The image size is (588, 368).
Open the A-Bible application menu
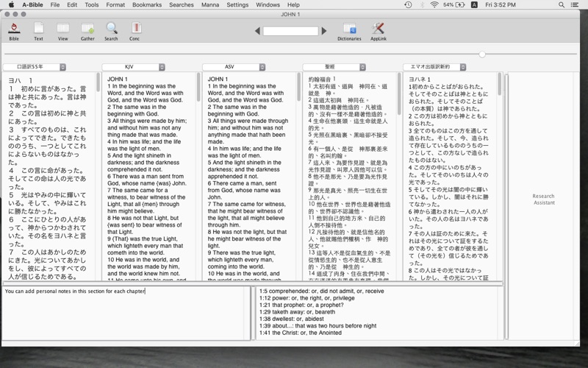tap(32, 5)
